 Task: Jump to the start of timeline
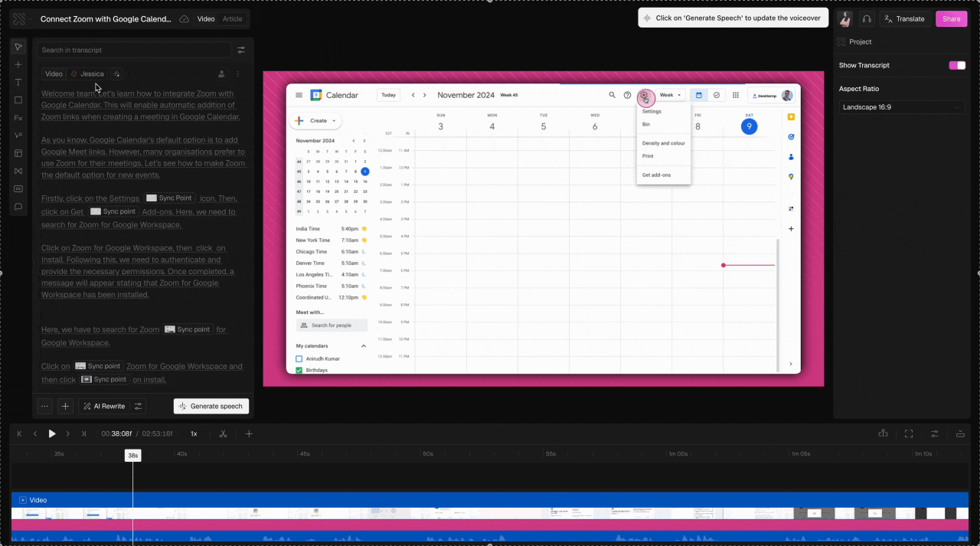point(20,433)
